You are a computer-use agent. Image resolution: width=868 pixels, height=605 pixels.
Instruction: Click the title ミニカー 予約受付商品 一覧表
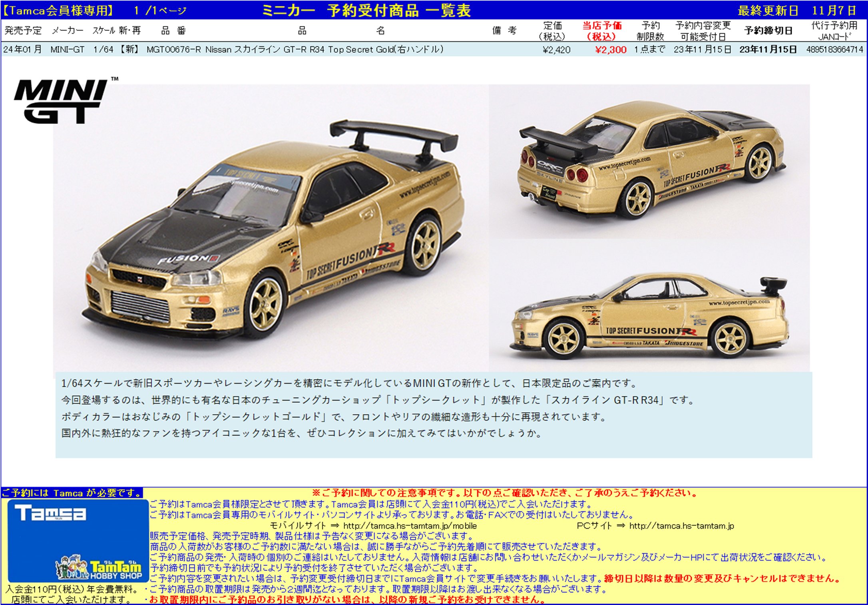coord(366,10)
